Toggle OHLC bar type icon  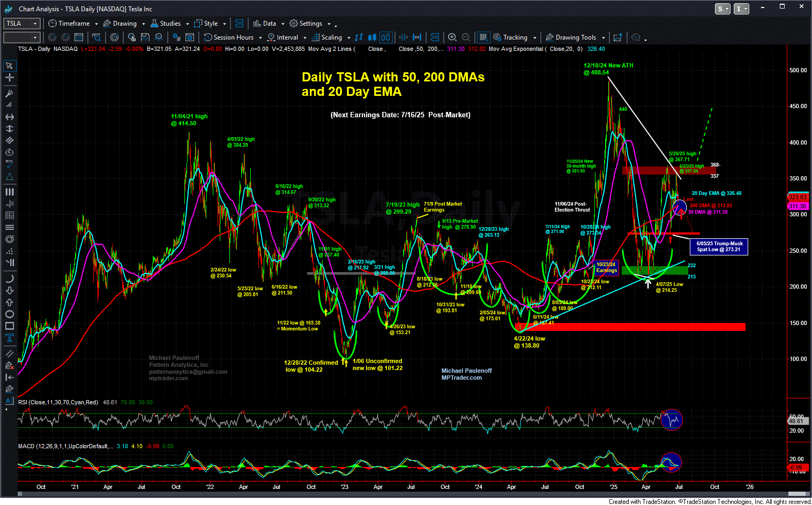click(359, 37)
